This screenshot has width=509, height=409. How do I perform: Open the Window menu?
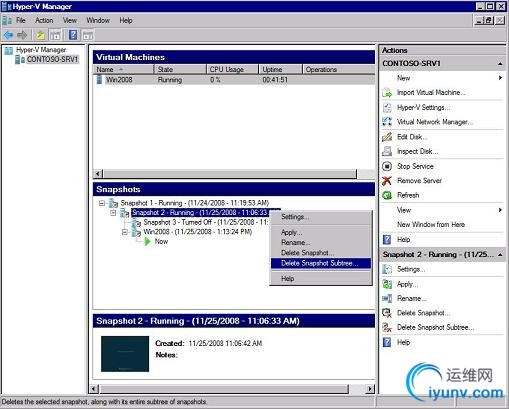[98, 20]
